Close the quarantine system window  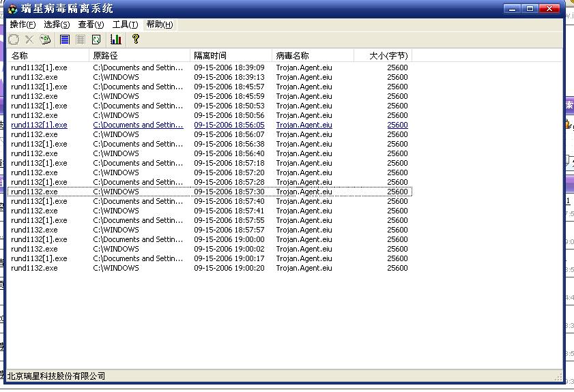[549, 9]
